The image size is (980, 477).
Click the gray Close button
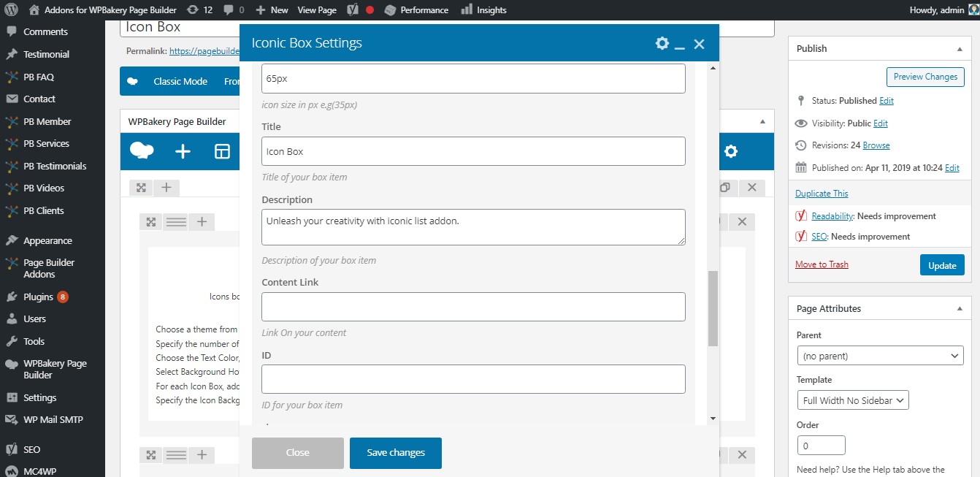coord(298,453)
